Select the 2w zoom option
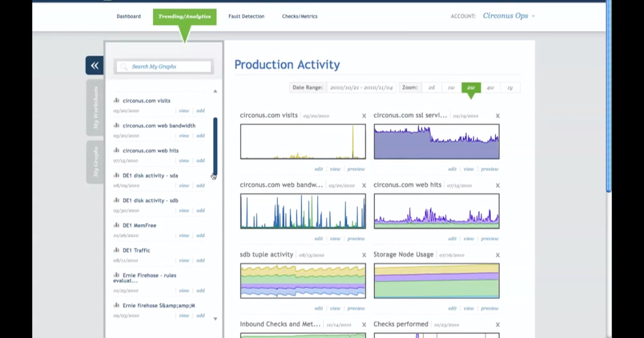644x338 pixels. [471, 88]
